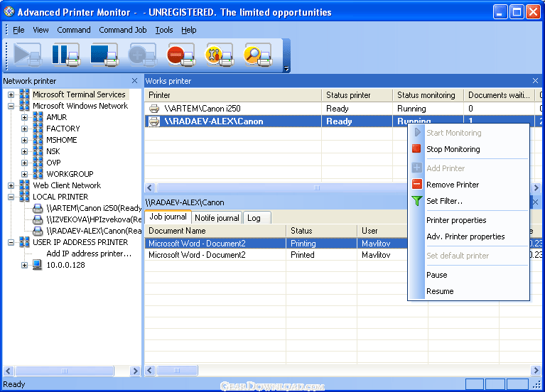
Task: Expand the AMUR workgroup node
Action: (x=24, y=117)
